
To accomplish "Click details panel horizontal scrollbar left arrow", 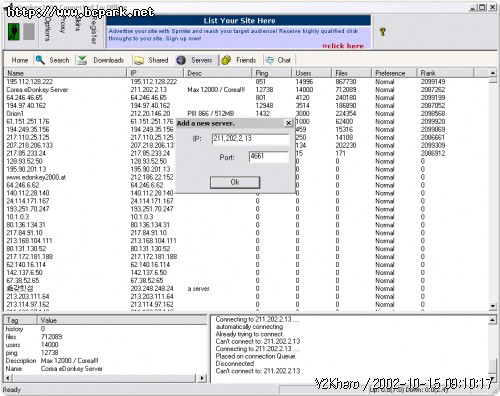I will point(8,378).
